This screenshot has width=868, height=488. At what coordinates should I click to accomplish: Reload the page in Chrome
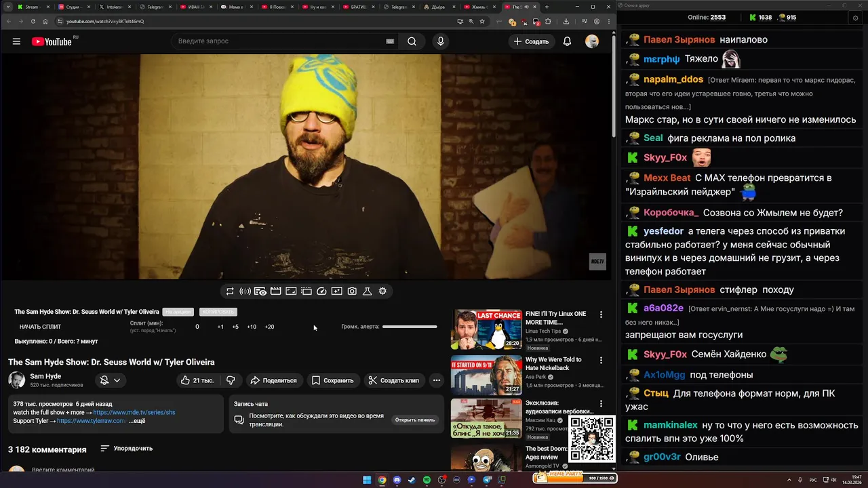32,21
